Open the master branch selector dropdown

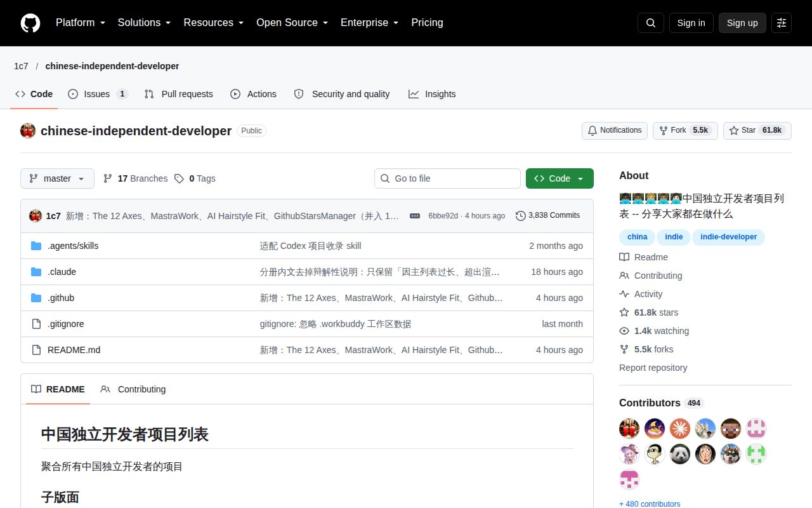tap(57, 178)
